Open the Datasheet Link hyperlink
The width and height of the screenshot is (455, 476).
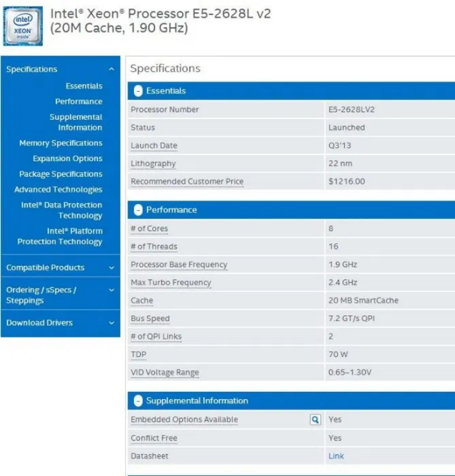(x=336, y=456)
